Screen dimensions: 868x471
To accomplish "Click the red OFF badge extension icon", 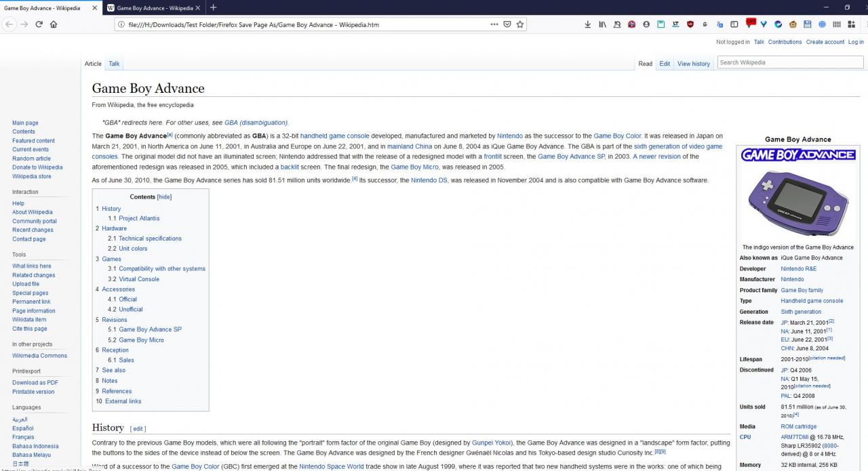I will [751, 23].
